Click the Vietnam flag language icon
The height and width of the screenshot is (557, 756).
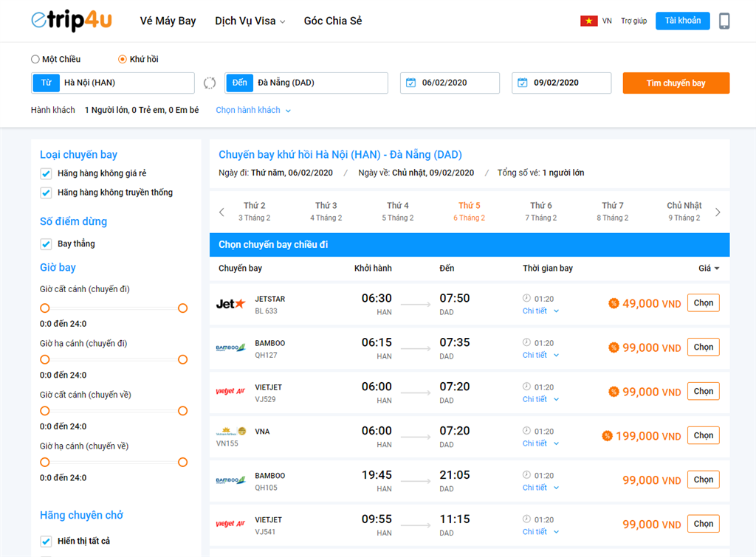(588, 21)
